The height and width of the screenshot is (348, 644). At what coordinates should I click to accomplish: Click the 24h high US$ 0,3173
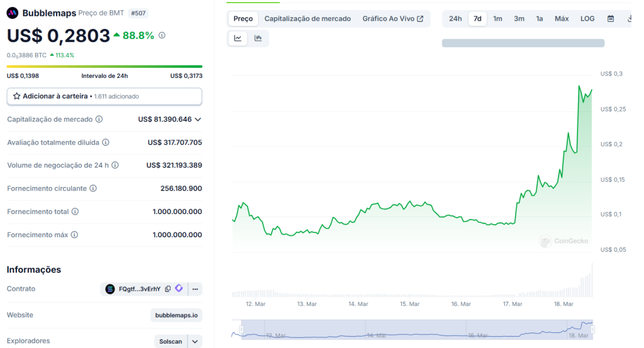[x=186, y=76]
